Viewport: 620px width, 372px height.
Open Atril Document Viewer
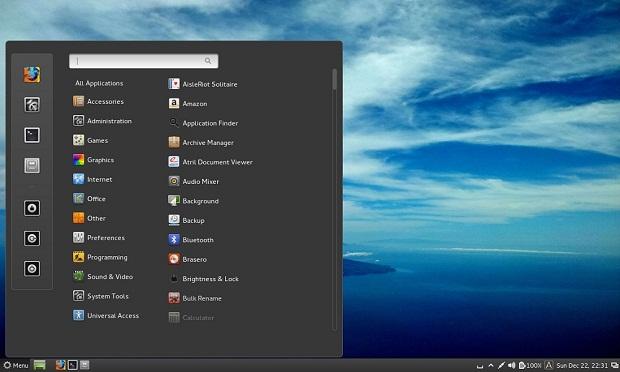coord(210,162)
